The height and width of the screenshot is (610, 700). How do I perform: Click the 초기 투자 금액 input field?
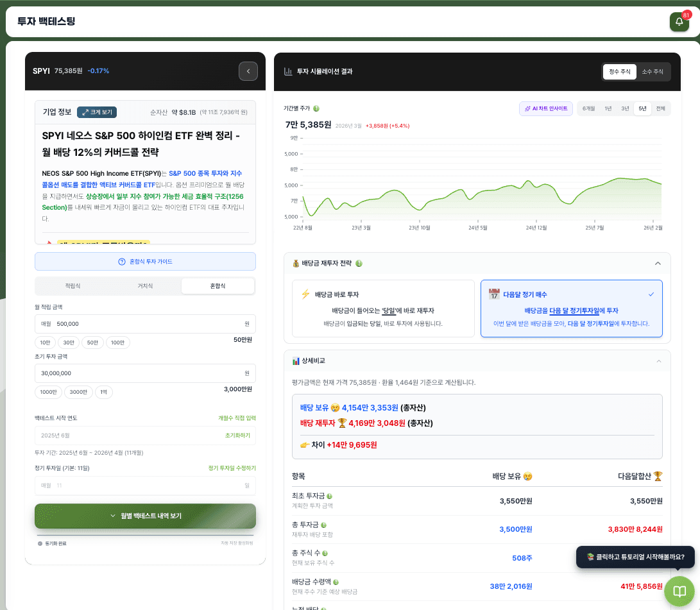145,373
